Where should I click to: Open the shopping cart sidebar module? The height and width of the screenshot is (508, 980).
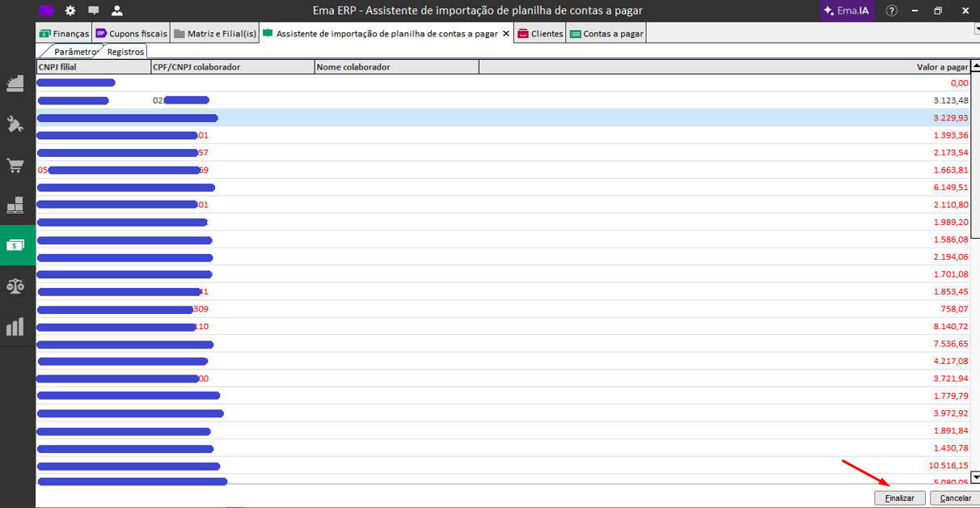tap(15, 165)
